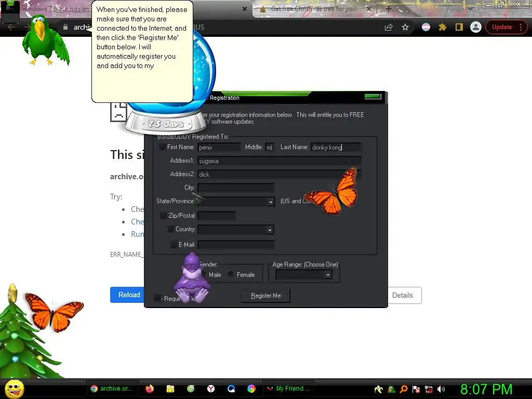This screenshot has width=532, height=399.
Task: Click the magnifier system tray icon
Action: 404,389
